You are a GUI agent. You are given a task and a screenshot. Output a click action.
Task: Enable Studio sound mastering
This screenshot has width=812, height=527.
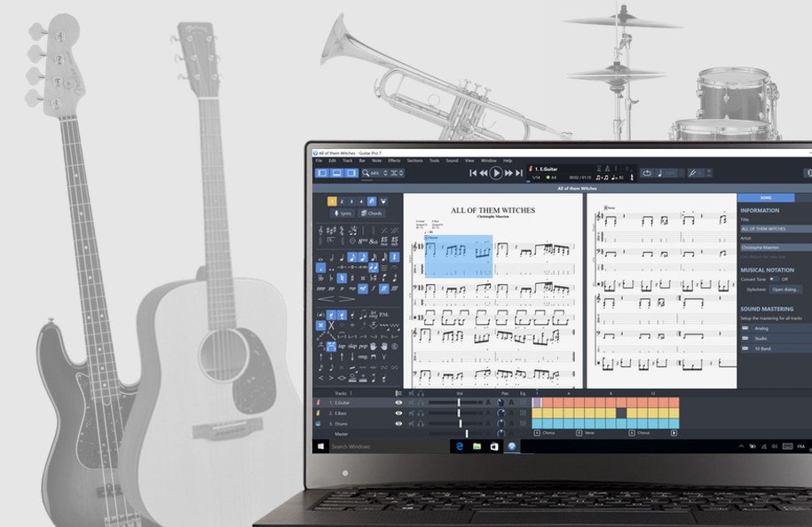(745, 338)
